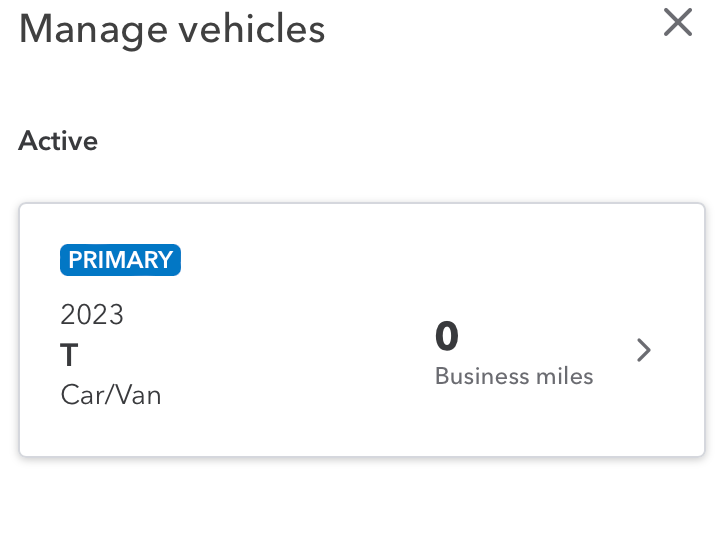
Task: Expand the primary vehicle entry arrow
Action: coord(644,350)
